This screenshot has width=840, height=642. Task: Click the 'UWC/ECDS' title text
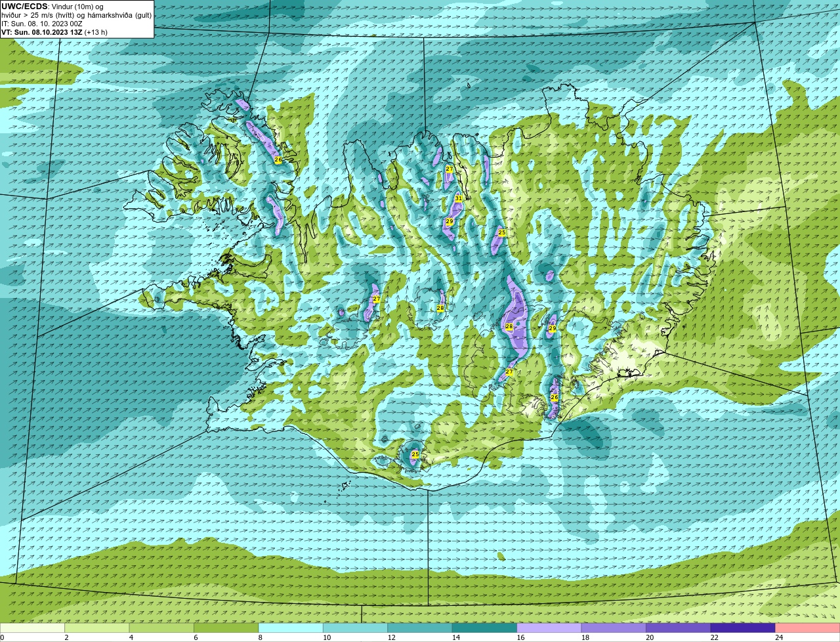(x=24, y=7)
